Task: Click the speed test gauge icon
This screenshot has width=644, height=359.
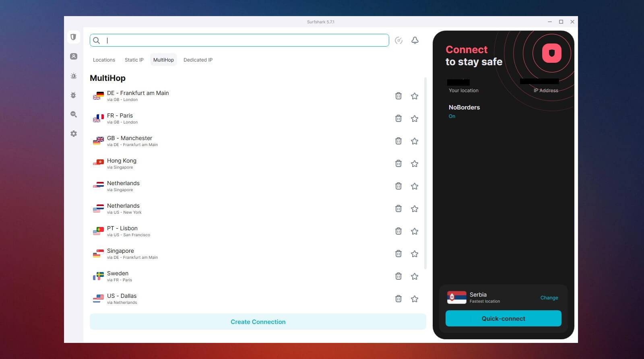Action: tap(398, 40)
